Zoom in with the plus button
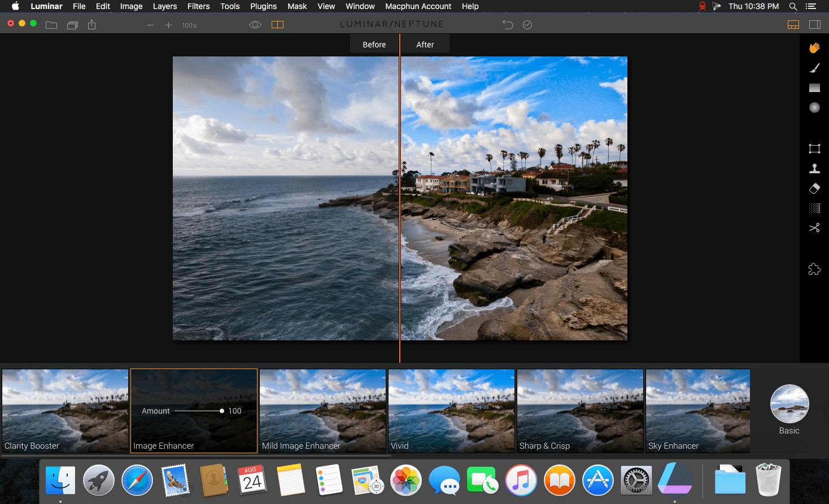This screenshot has width=829, height=504. coord(168,25)
